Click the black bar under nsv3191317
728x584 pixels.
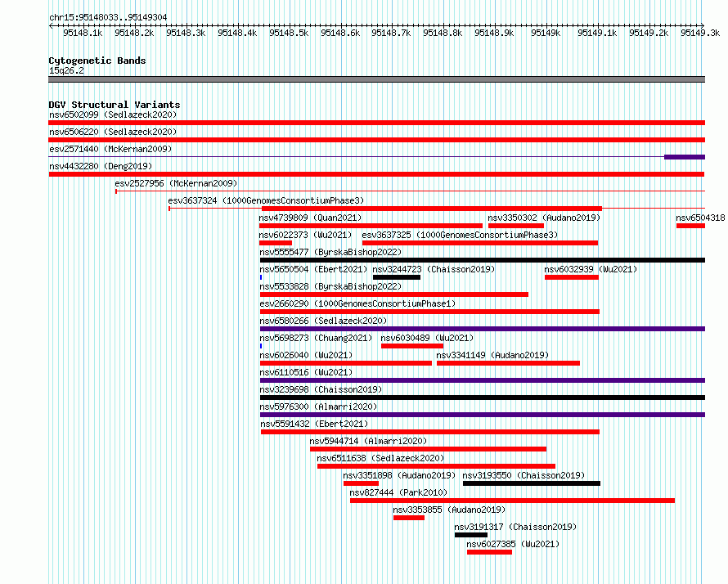[x=471, y=535]
